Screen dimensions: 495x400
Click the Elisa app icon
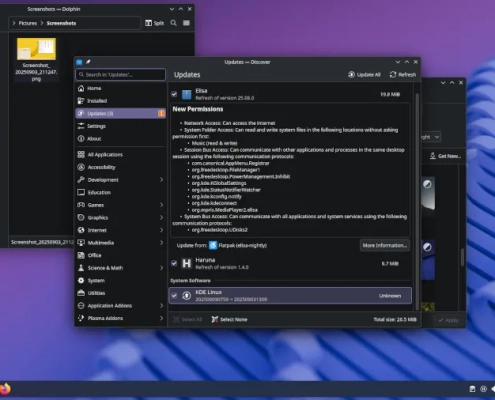point(187,94)
